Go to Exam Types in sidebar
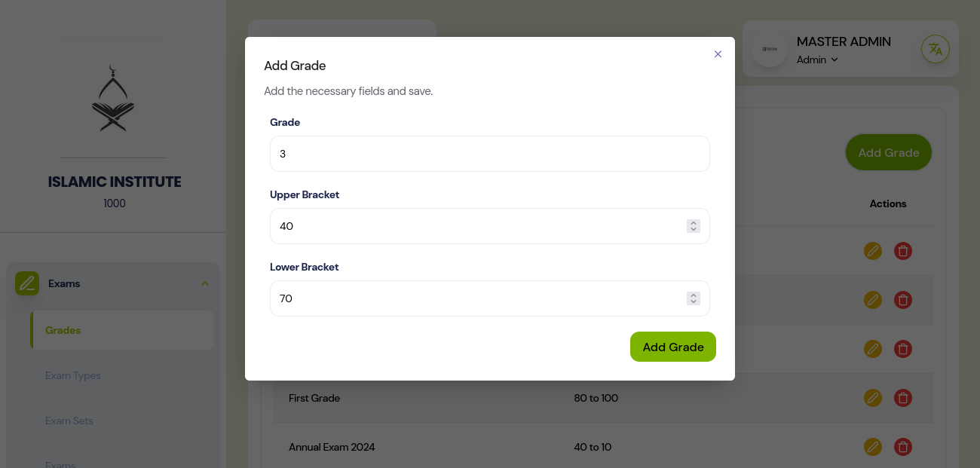Screen dimensions: 980x468 pyautogui.click(x=73, y=375)
